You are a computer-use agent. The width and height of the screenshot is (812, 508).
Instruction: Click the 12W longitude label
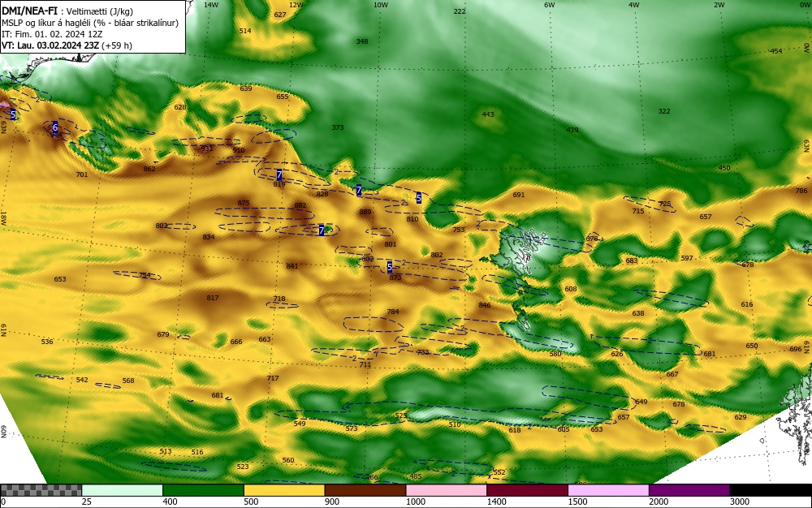(x=296, y=5)
